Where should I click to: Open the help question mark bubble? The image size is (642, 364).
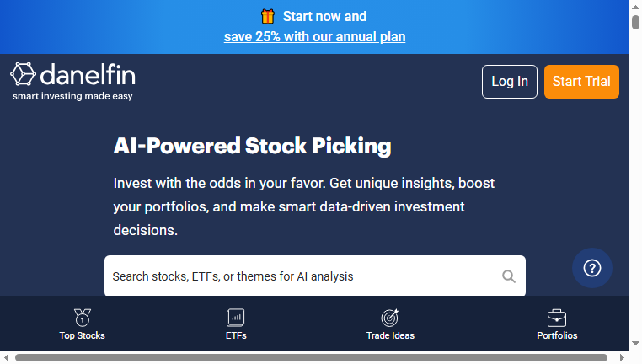(592, 268)
